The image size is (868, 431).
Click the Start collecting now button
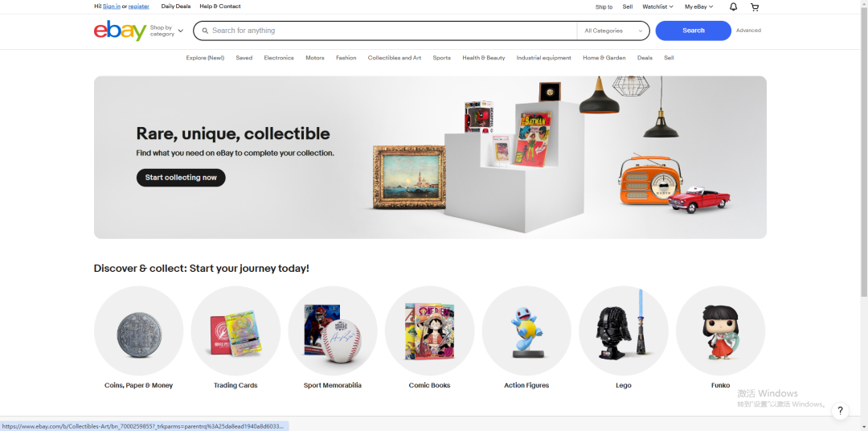click(181, 177)
